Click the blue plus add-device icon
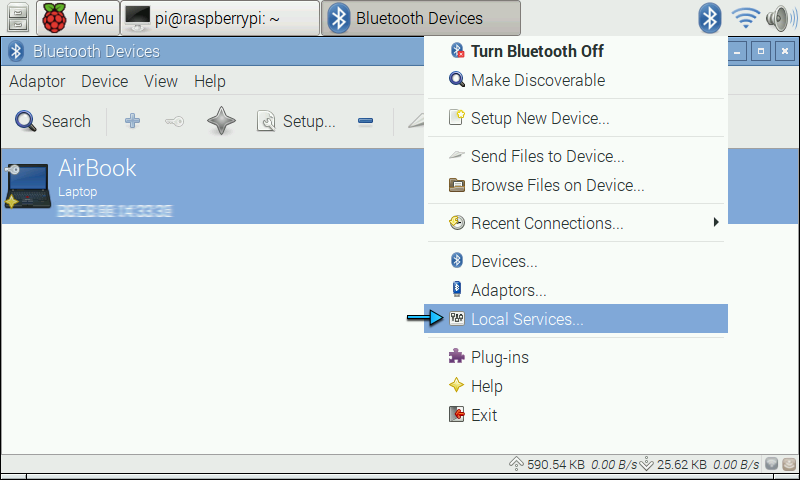 pyautogui.click(x=132, y=121)
